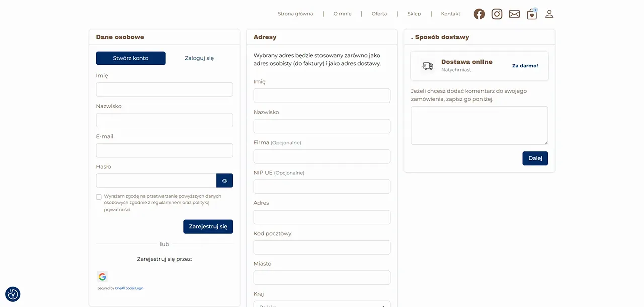Image resolution: width=644 pixels, height=307 pixels.
Task: Click the Dalej button
Action: (x=535, y=158)
